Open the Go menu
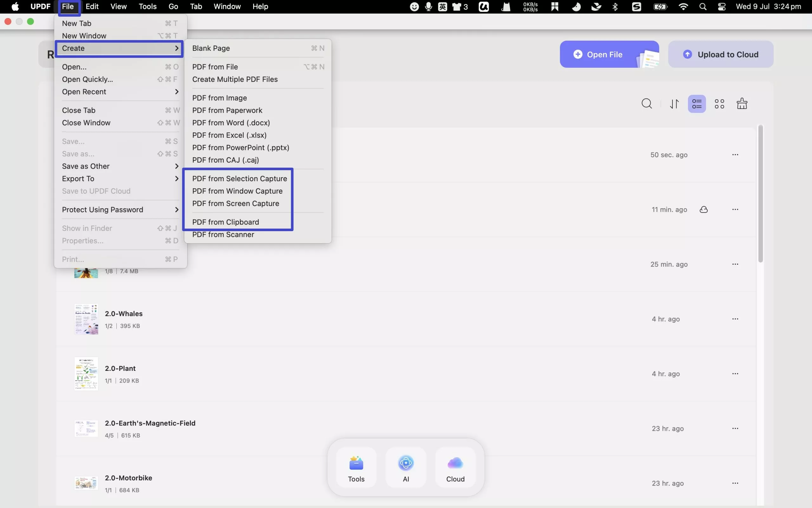Image resolution: width=812 pixels, height=508 pixels. [173, 6]
